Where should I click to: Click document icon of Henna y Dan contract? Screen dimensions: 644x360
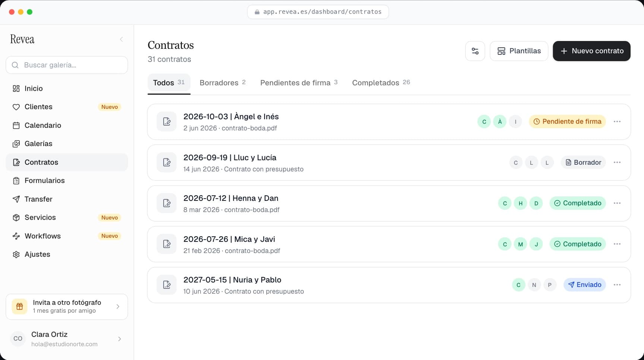[x=167, y=203]
